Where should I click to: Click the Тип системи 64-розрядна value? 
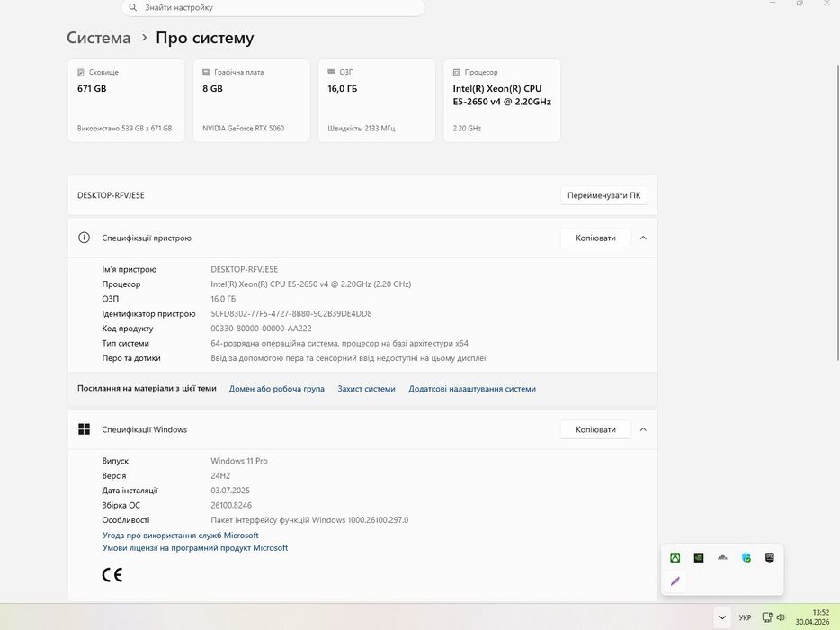[x=339, y=343]
